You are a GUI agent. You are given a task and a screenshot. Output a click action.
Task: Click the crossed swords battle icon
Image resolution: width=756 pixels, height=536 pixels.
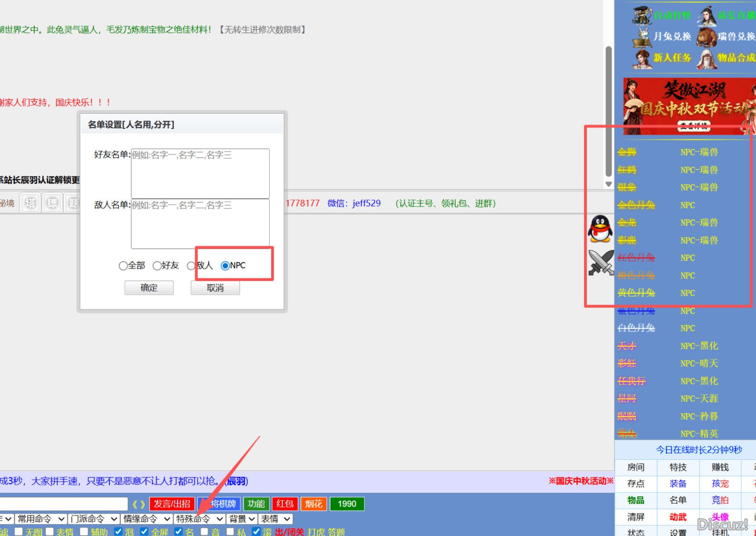tap(600, 263)
